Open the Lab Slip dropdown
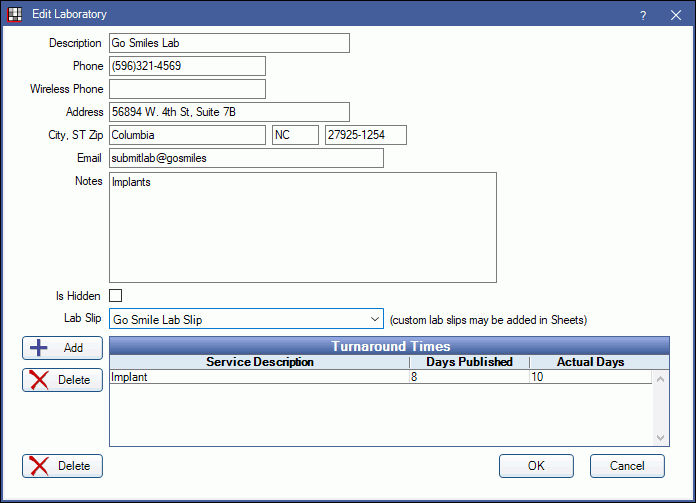 (x=246, y=320)
